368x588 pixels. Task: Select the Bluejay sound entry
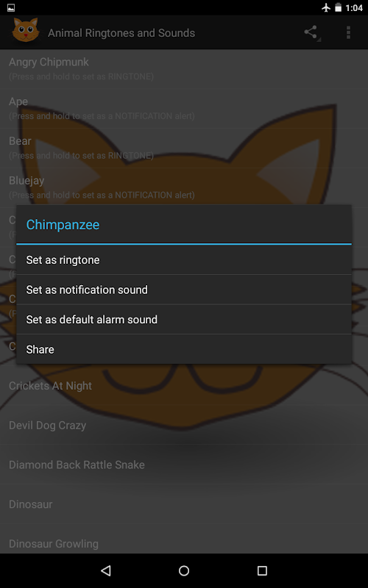[x=184, y=187]
